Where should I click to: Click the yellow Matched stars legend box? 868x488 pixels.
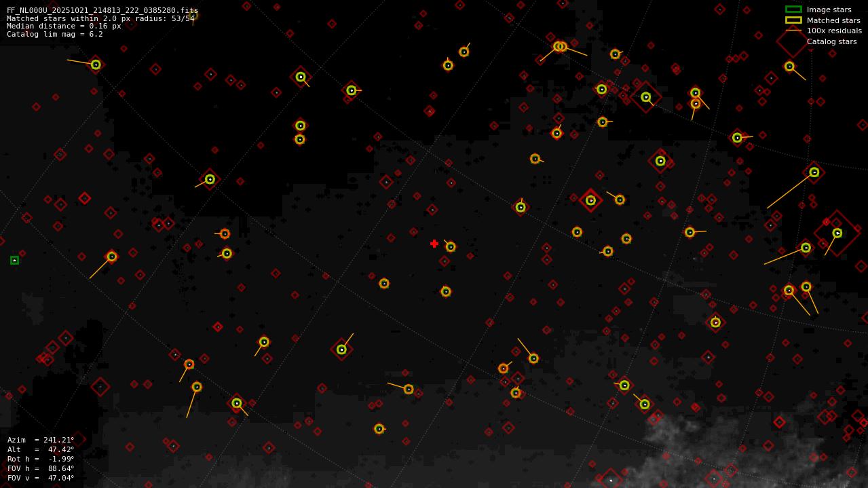coord(793,20)
